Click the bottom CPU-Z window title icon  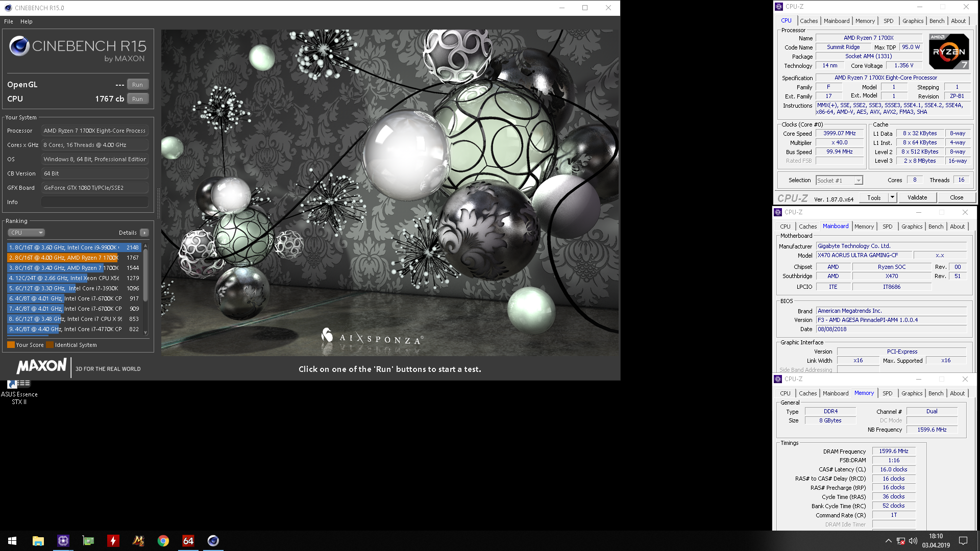(778, 379)
